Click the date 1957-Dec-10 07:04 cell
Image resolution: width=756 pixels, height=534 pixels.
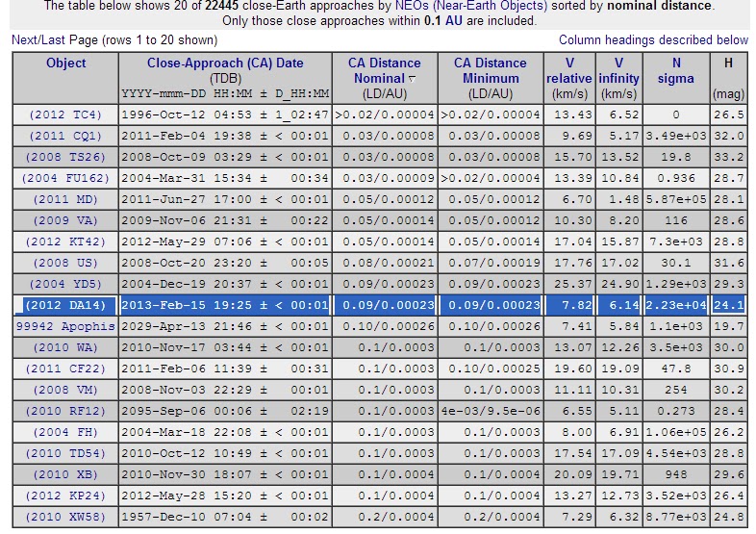click(225, 517)
